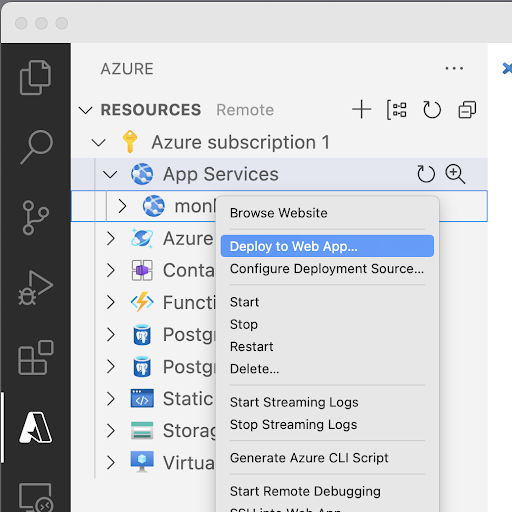The height and width of the screenshot is (512, 512).
Task: Click the Group By icon in Resources
Action: click(397, 109)
